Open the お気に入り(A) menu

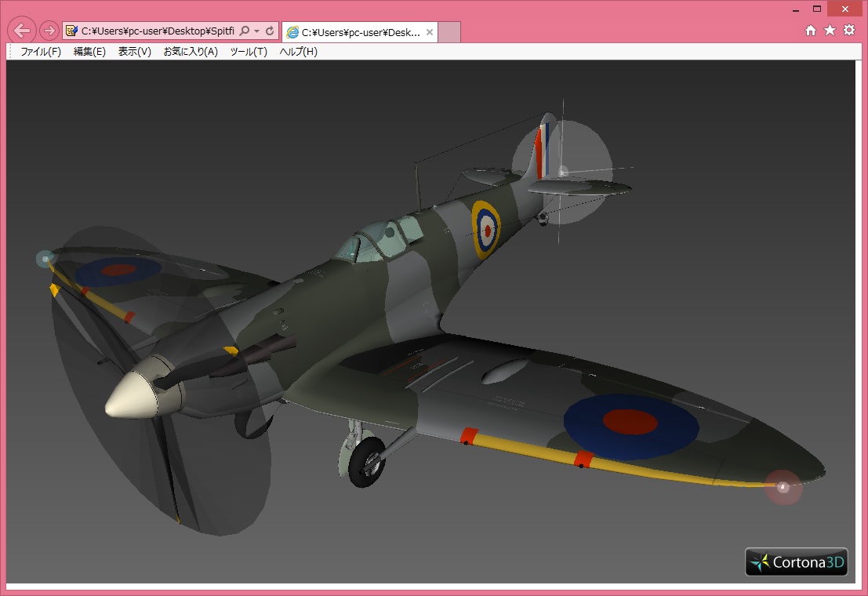[x=191, y=52]
